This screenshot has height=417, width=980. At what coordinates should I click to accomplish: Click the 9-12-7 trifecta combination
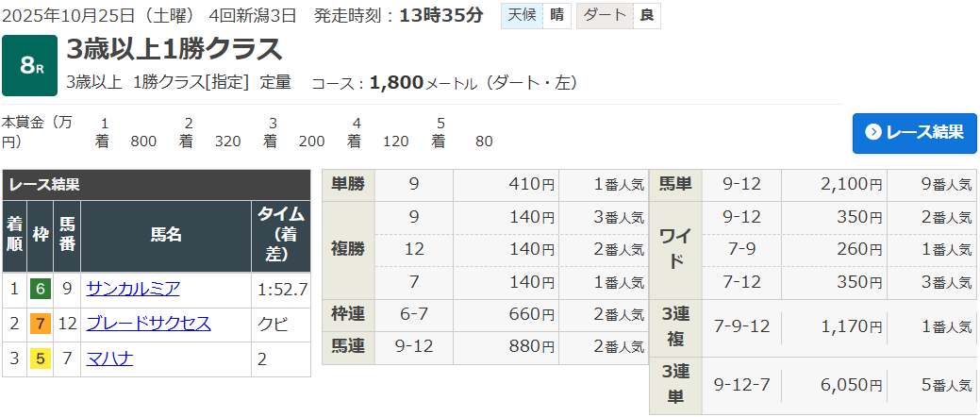742,385
